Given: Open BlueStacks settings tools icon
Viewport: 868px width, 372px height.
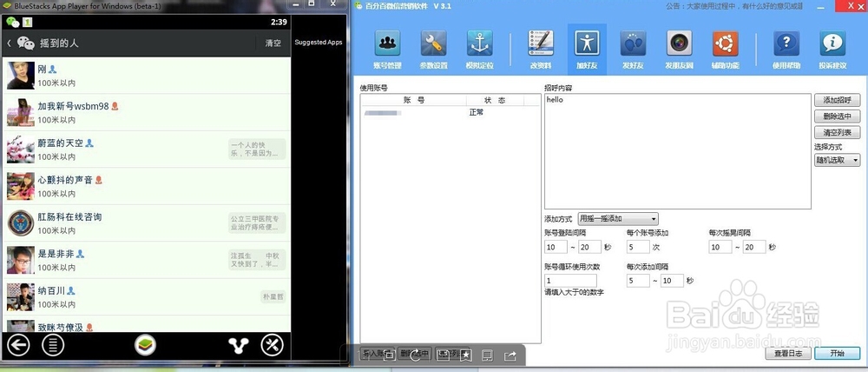Looking at the screenshot, I should tap(272, 345).
